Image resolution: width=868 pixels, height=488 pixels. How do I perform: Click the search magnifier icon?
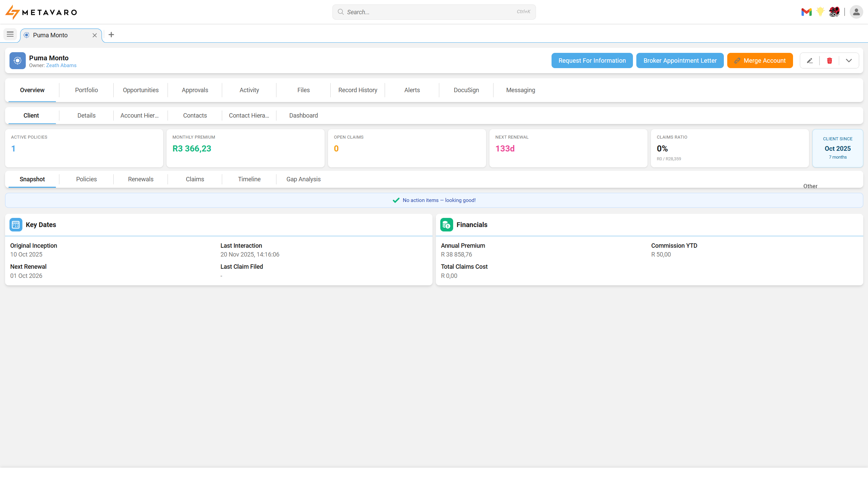click(341, 12)
